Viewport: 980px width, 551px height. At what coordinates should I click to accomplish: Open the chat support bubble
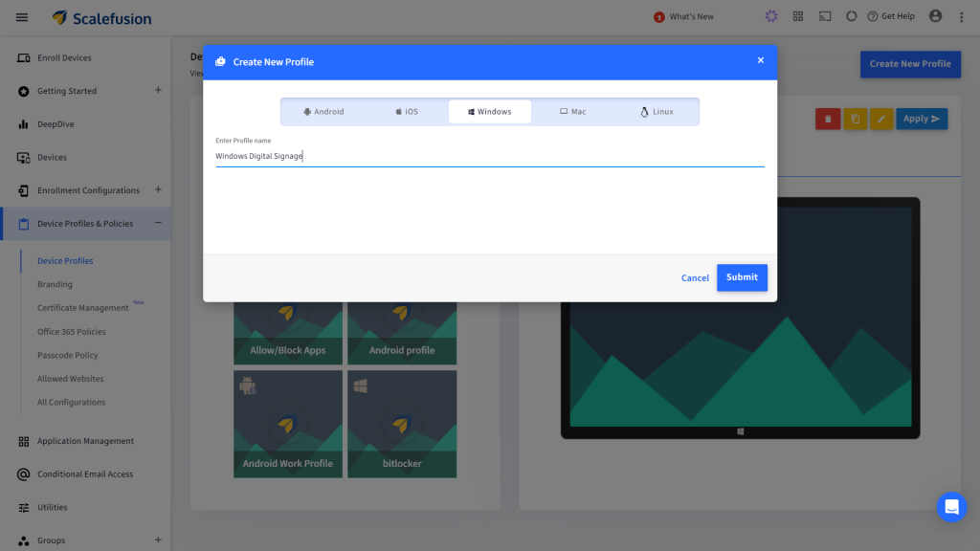(x=951, y=507)
